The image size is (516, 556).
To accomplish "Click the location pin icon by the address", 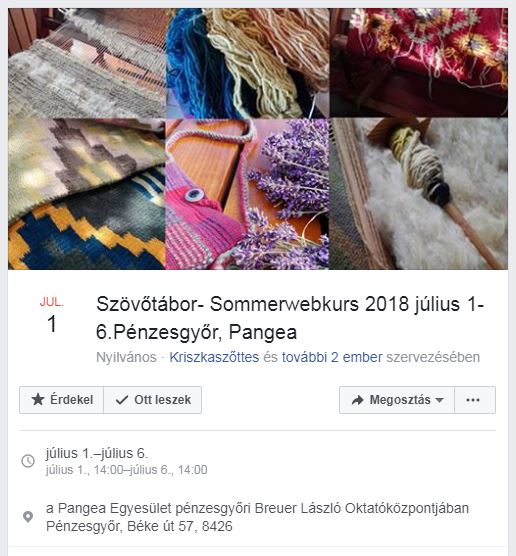I will [28, 517].
